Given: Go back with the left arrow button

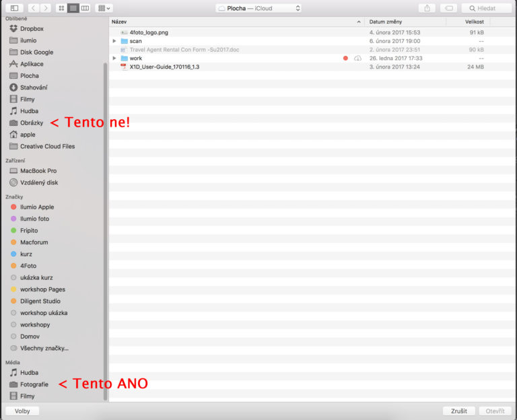Looking at the screenshot, I should tap(32, 8).
